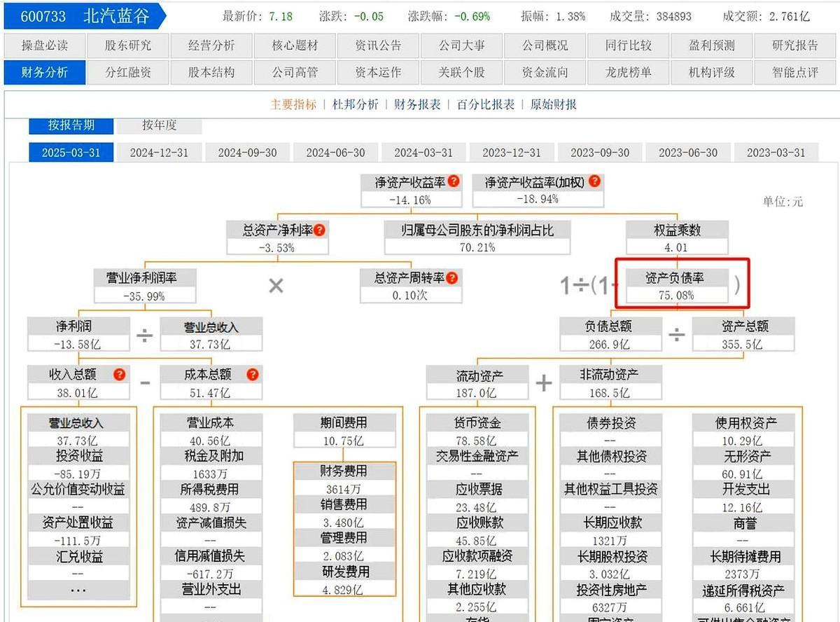Go to the 资金流向 tab

click(x=545, y=72)
